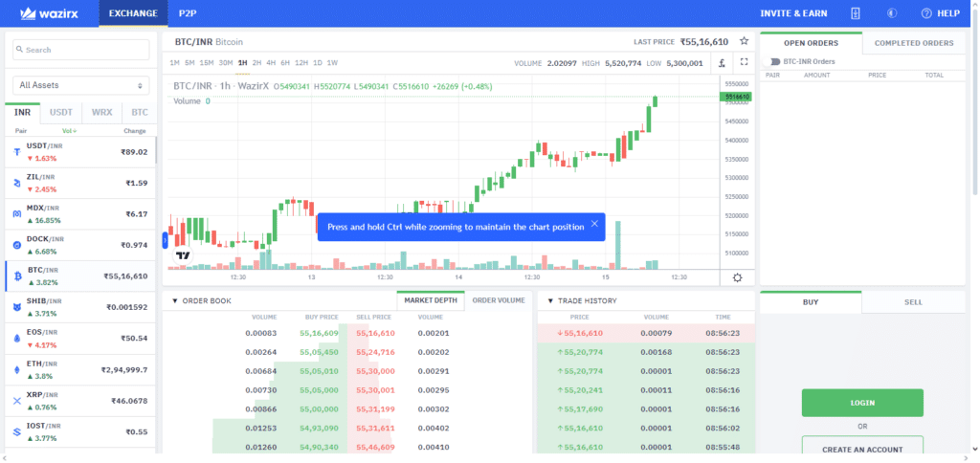Toggle dark mode moon icon

[x=892, y=13]
